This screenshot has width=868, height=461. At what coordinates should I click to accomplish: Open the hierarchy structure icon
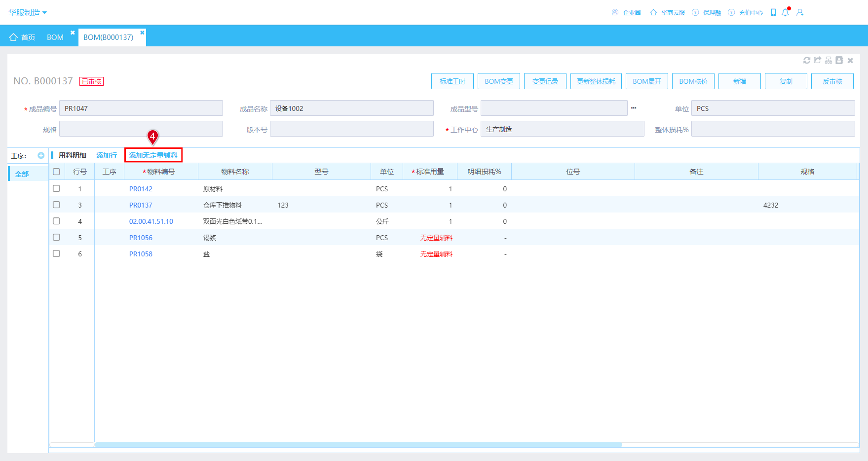click(829, 60)
